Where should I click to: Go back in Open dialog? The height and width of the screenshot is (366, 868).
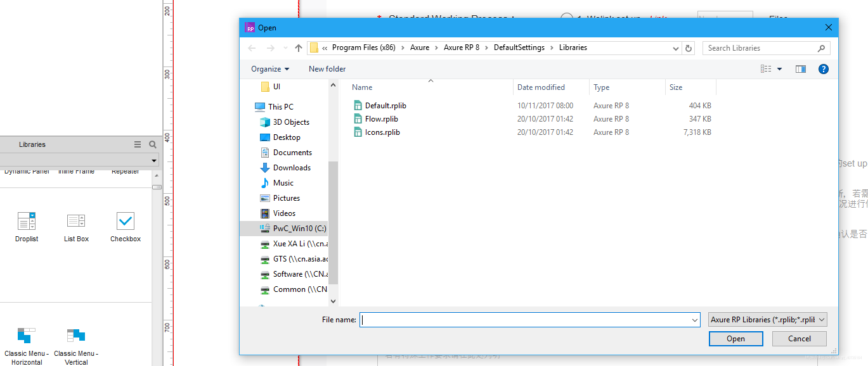point(252,48)
